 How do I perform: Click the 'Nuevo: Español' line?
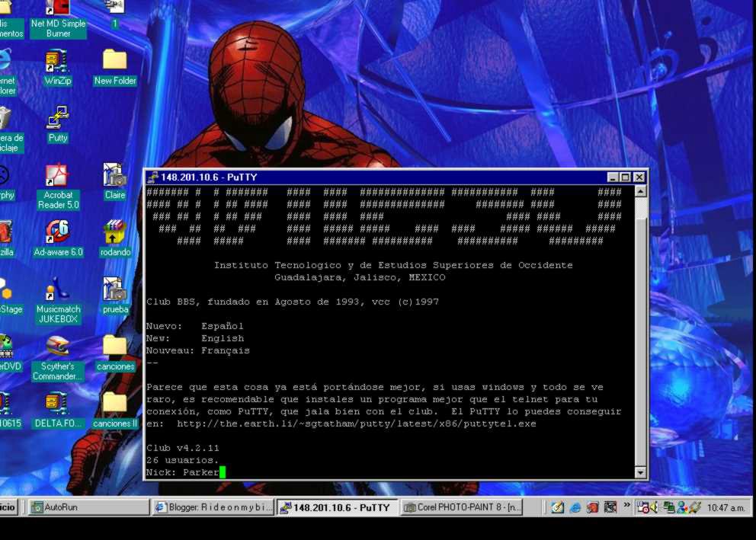pyautogui.click(x=195, y=326)
